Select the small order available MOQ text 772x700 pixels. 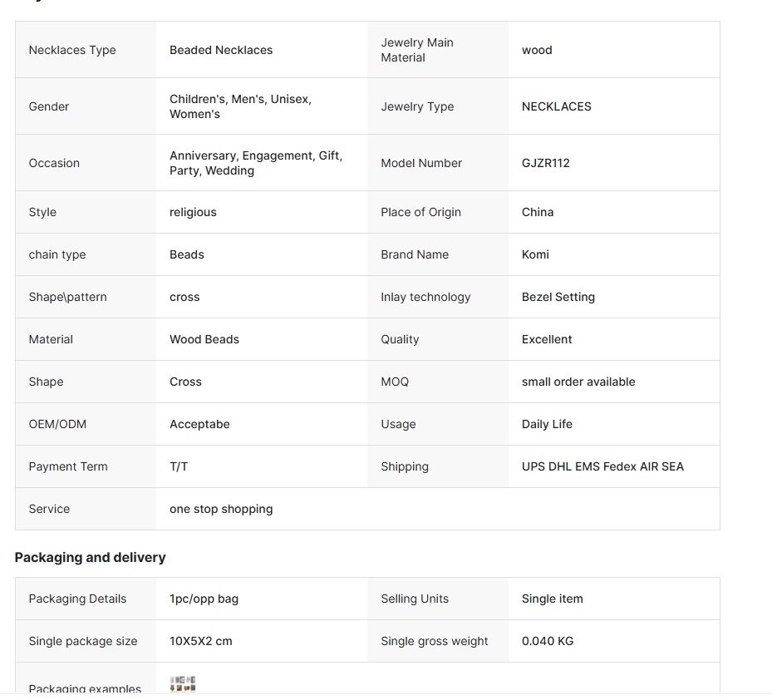click(578, 382)
